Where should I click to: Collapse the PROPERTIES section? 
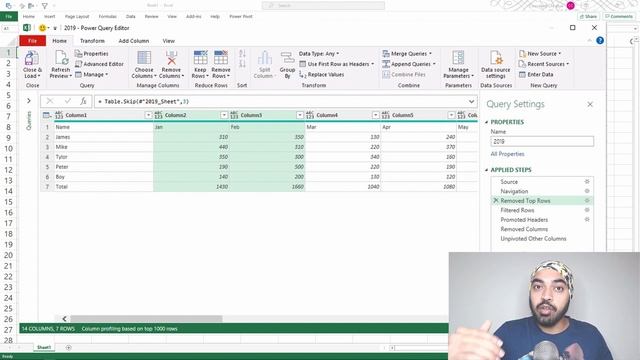[487, 122]
